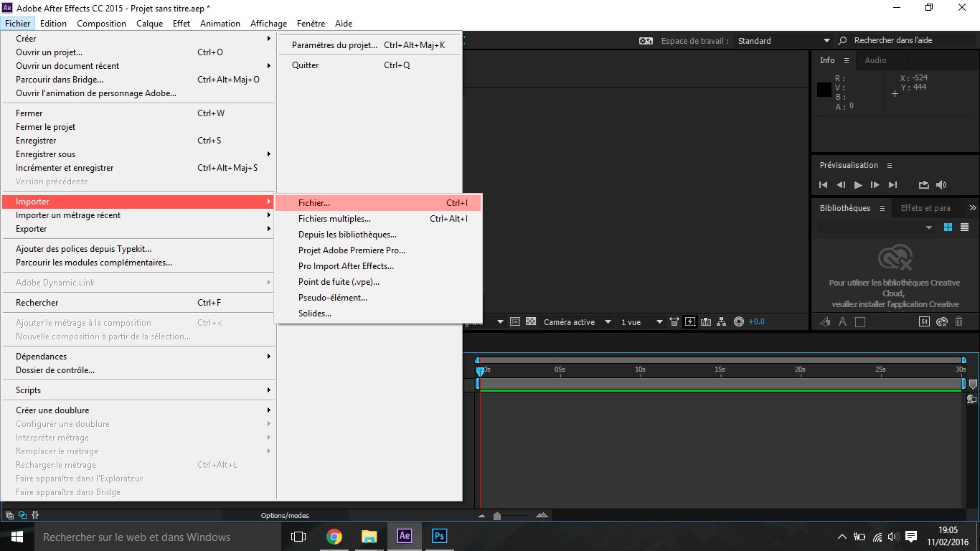This screenshot has width=980, height=551.
Task: Toggle timeline expression braces switch
Action: point(35,514)
